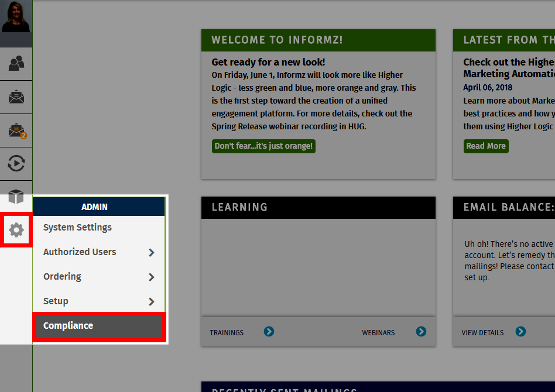Open the Webinars link
This screenshot has height=392, width=555.
click(x=378, y=332)
